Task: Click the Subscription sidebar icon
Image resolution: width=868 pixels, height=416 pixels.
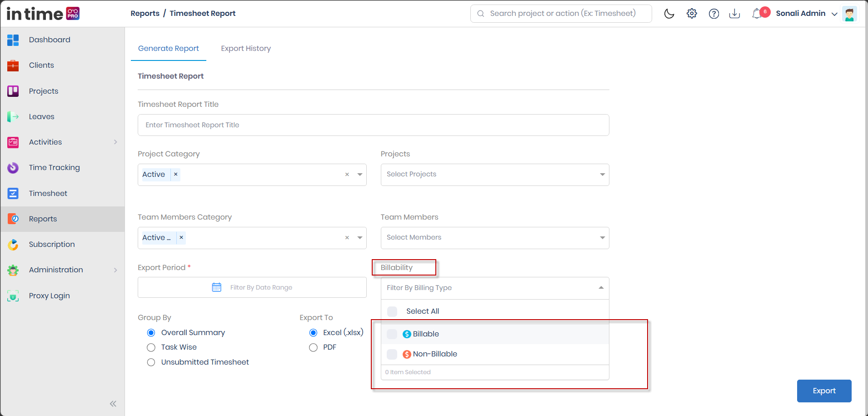Action: [x=13, y=245]
